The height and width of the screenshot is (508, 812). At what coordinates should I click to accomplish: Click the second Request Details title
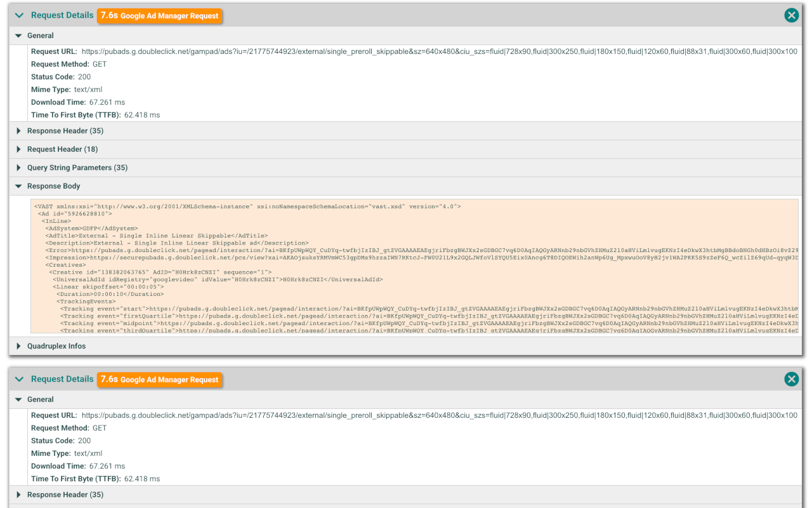pos(62,379)
